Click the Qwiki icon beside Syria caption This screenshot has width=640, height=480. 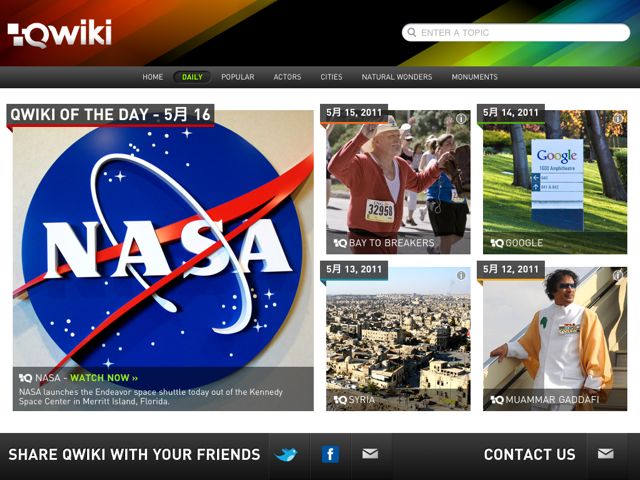pos(340,400)
